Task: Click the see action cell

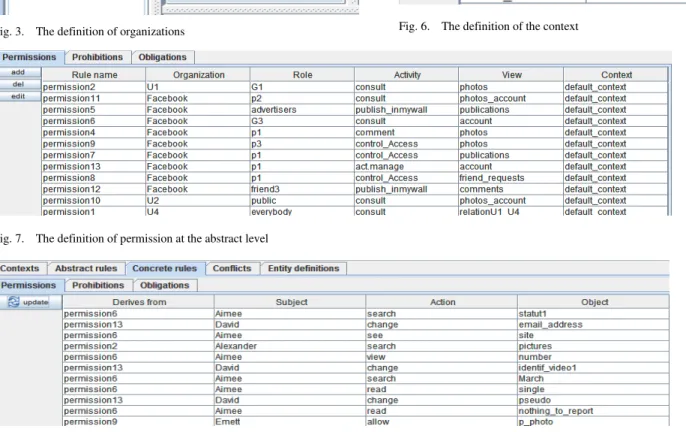Action: 442,335
